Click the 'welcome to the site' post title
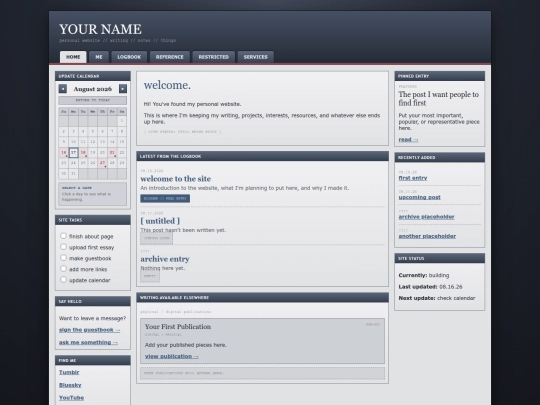This screenshot has width=540, height=405. point(176,179)
